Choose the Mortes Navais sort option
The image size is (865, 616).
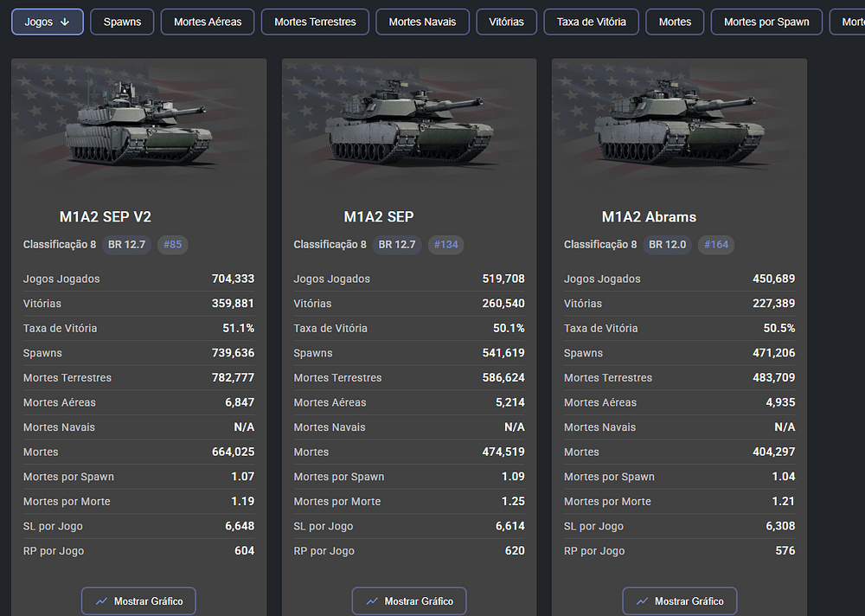click(422, 22)
